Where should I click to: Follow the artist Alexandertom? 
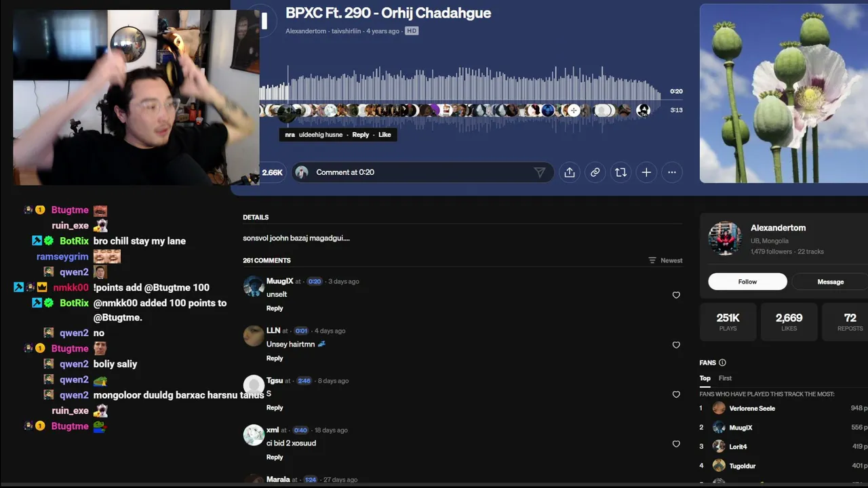[x=747, y=281]
